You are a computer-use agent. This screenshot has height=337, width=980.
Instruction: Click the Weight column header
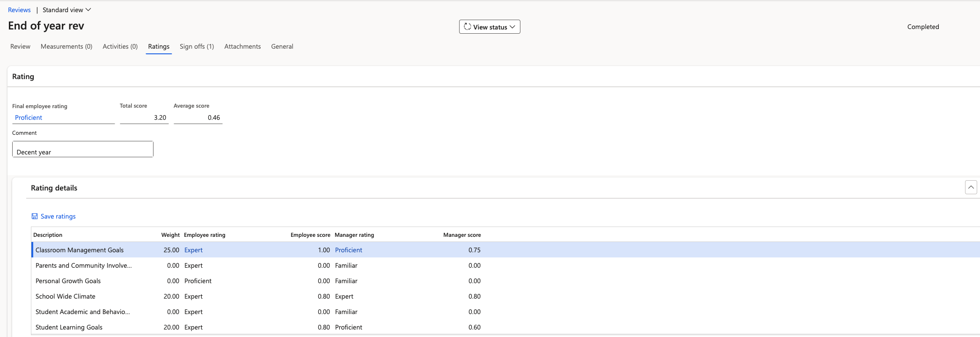pos(170,235)
